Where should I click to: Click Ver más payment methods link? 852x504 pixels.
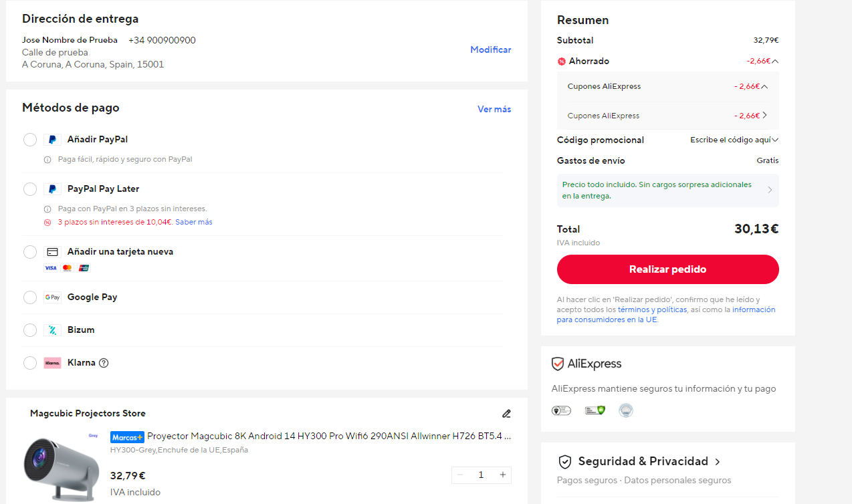tap(494, 109)
